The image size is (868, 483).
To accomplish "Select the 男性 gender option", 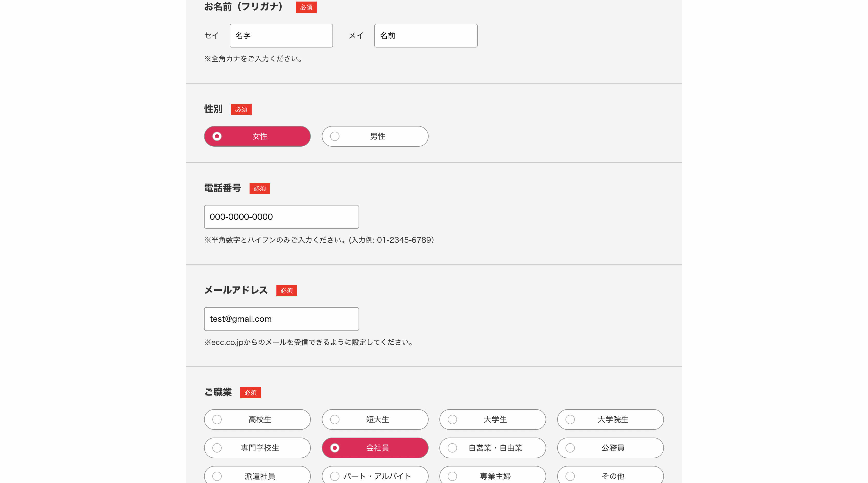I will pyautogui.click(x=375, y=136).
